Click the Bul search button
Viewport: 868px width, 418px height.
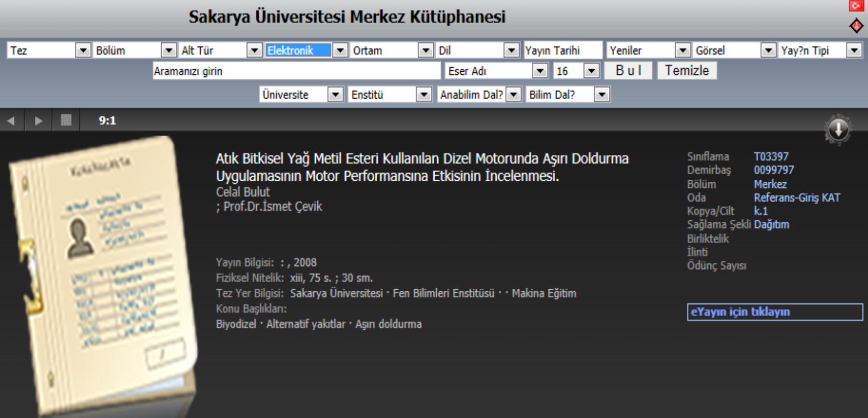point(628,70)
